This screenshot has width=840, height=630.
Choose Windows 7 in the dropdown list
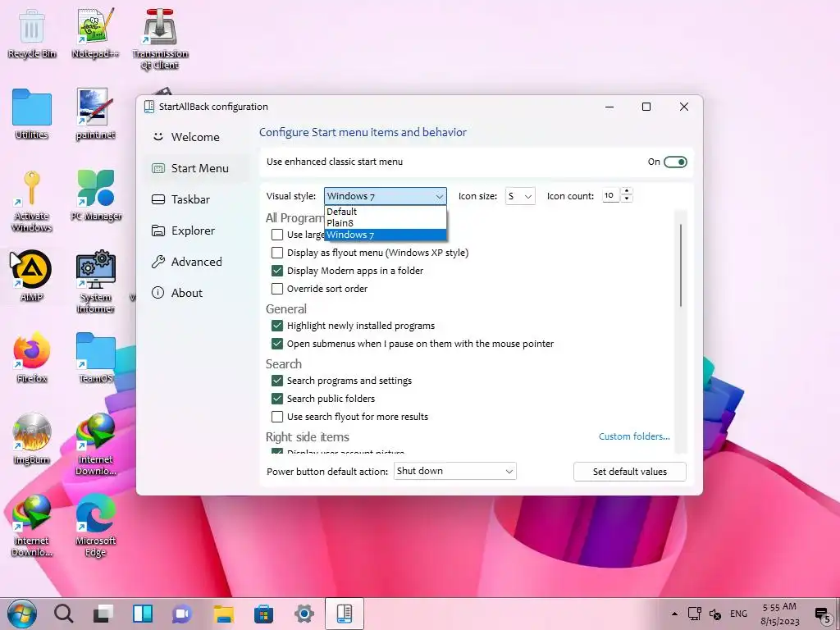point(385,235)
